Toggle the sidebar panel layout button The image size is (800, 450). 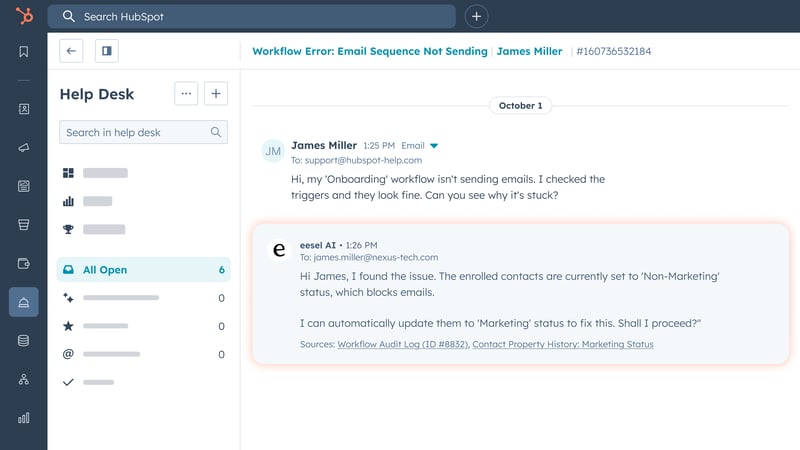[x=107, y=51]
